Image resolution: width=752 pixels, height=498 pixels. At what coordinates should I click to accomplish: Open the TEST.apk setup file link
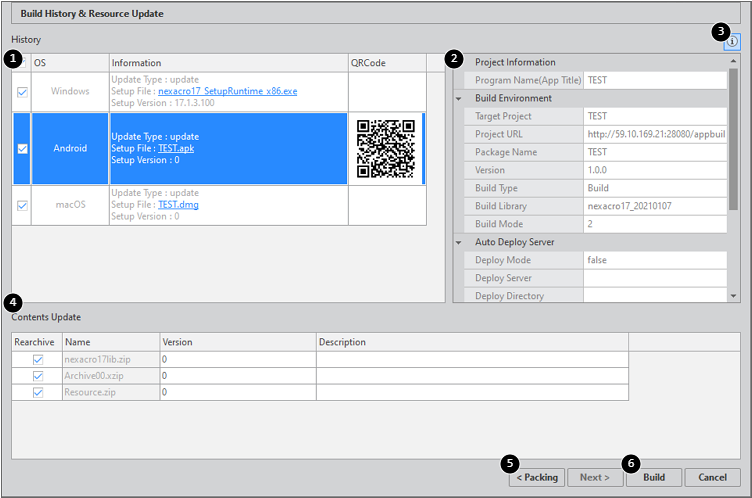click(176, 148)
